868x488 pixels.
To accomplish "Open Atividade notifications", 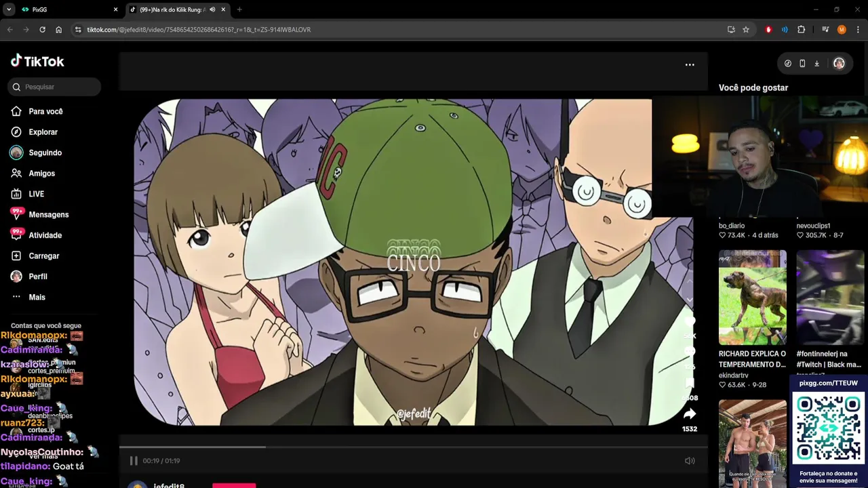I will pos(45,235).
